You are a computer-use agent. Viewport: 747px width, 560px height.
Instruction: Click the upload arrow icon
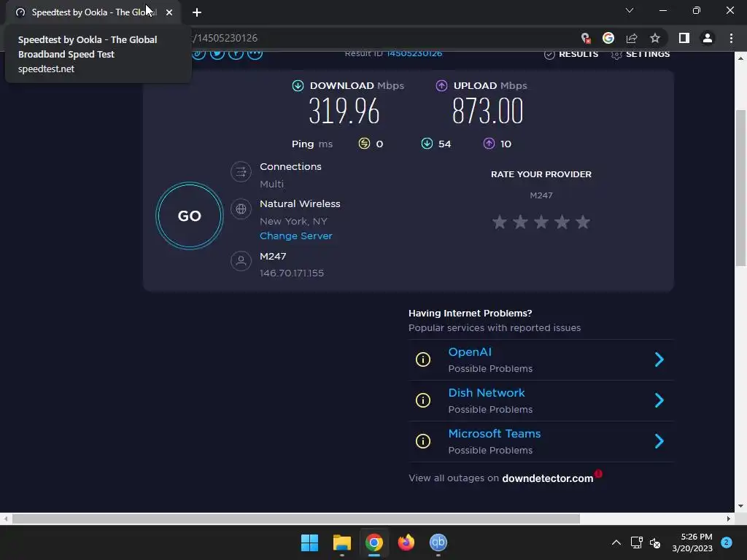tap(441, 86)
